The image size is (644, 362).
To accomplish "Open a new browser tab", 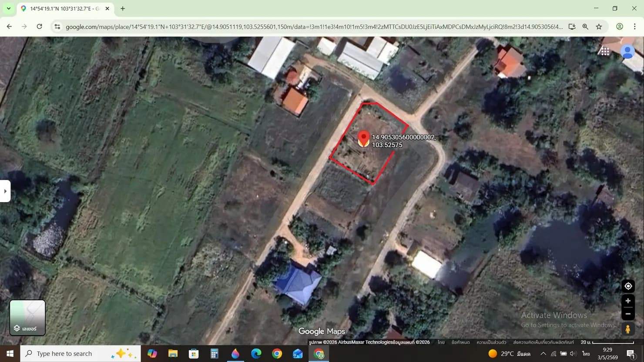I will [123, 8].
